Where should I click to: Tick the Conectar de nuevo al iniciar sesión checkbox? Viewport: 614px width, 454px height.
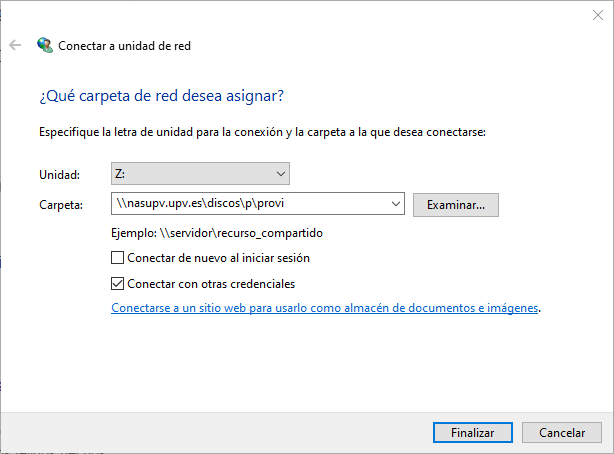pyautogui.click(x=119, y=259)
